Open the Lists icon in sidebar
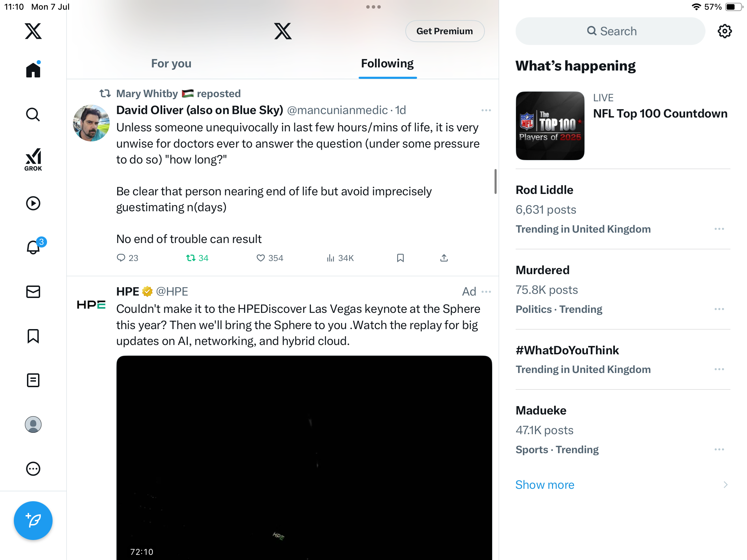This screenshot has width=747, height=560. click(33, 380)
